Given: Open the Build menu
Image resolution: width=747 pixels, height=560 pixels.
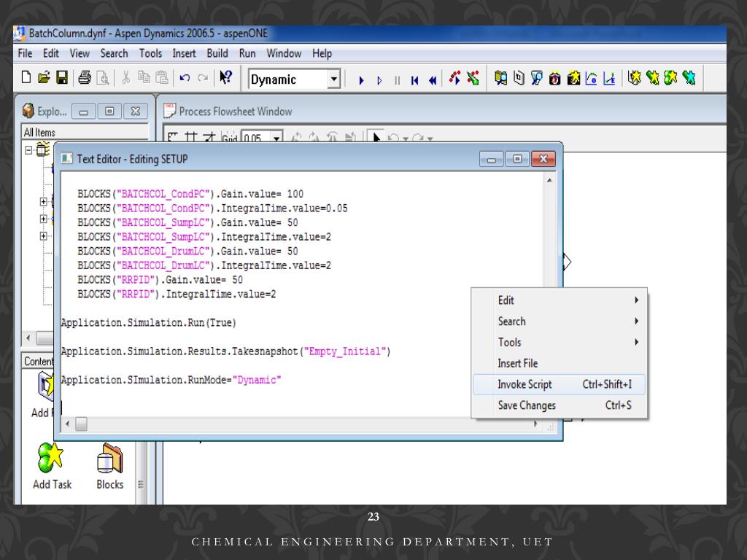Looking at the screenshot, I should [x=217, y=53].
